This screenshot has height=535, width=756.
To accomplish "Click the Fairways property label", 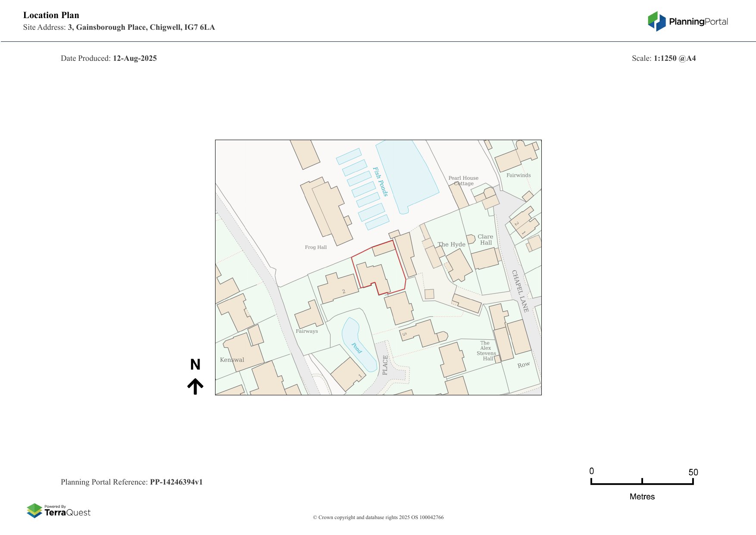I will (306, 332).
